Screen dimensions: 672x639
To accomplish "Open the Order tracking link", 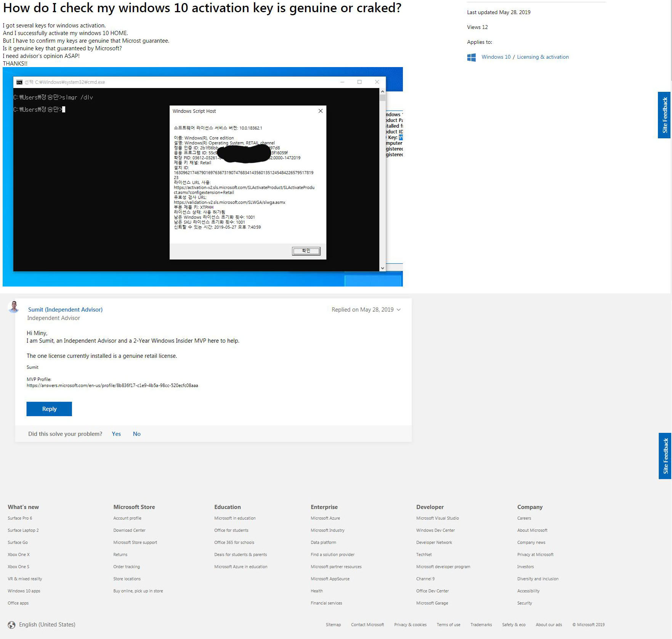I will [127, 567].
